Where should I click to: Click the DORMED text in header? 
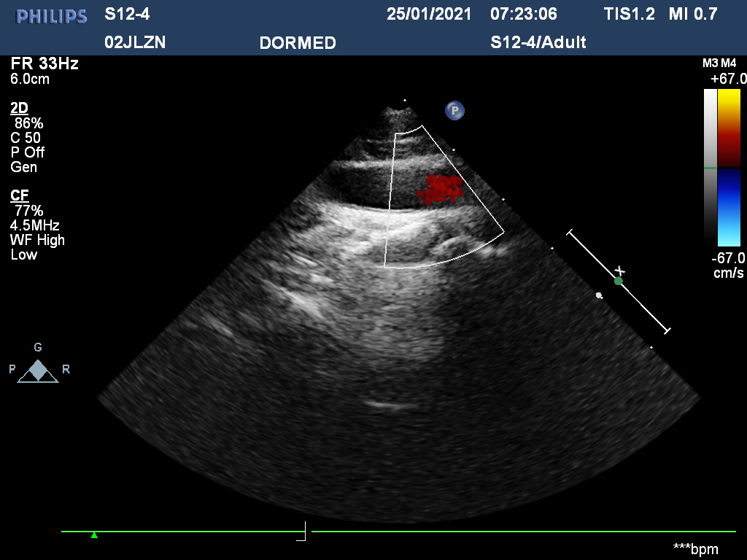(298, 43)
